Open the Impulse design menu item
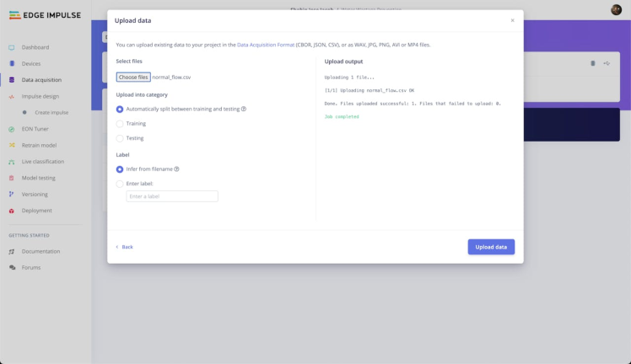631x364 pixels. coord(41,96)
